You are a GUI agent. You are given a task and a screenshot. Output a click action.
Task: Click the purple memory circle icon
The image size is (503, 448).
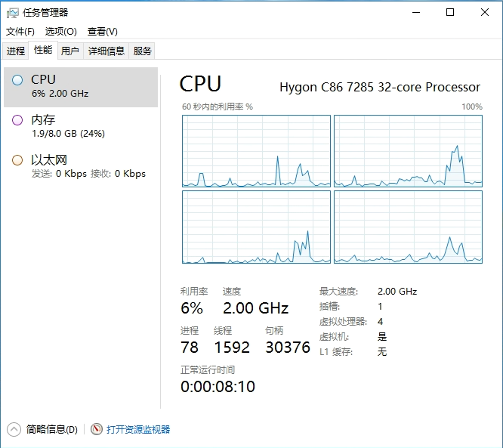point(17,119)
